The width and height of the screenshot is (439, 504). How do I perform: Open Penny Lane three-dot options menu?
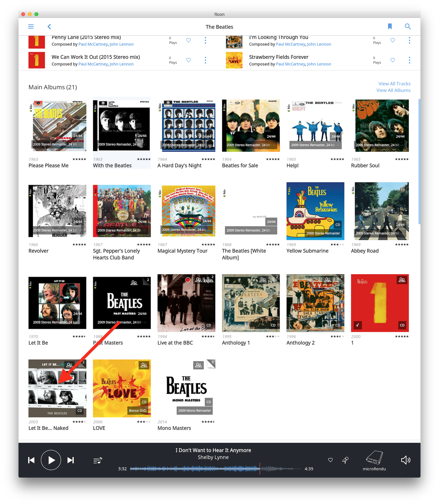coord(205,40)
